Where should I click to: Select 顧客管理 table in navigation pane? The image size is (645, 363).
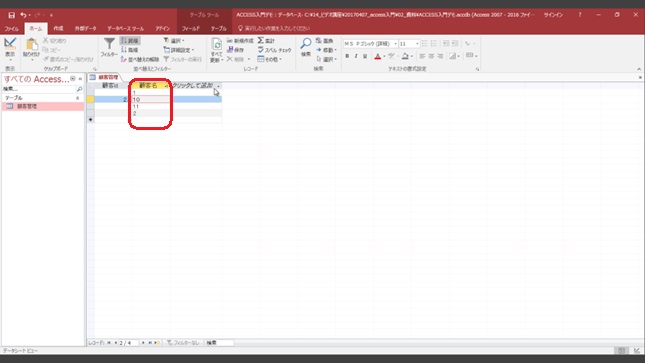[43, 106]
